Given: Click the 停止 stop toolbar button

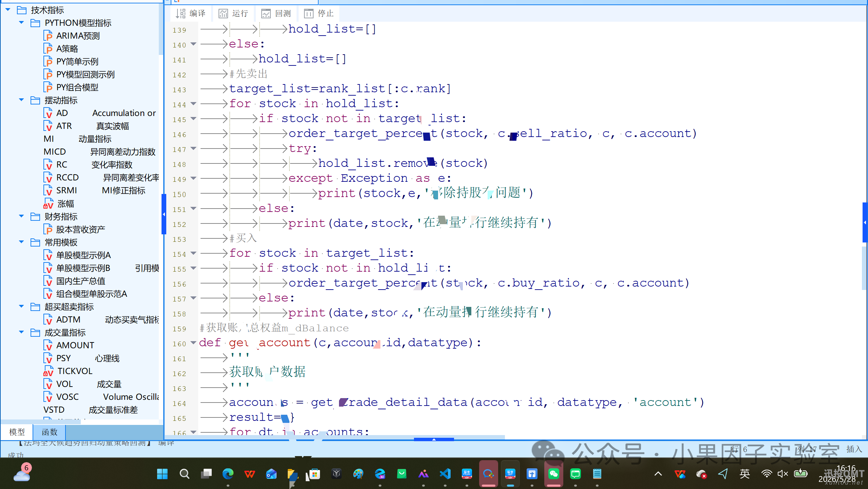Looking at the screenshot, I should point(319,14).
